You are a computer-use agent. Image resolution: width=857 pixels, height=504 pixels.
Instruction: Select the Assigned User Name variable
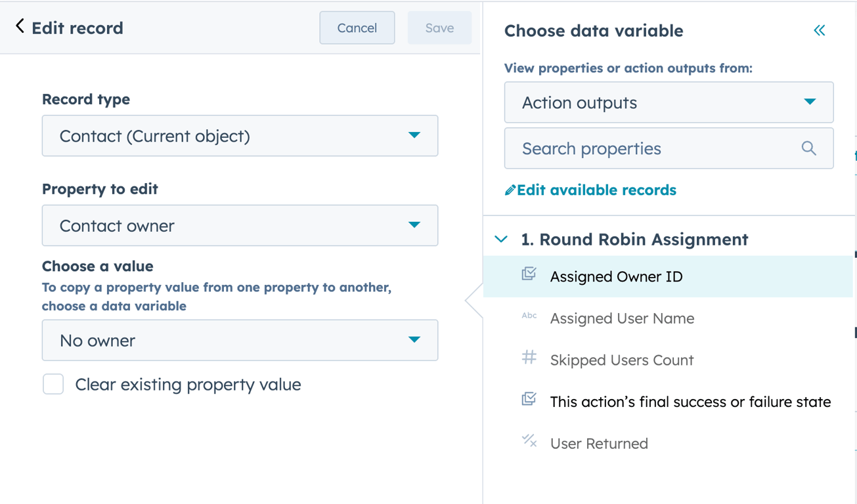[622, 318]
